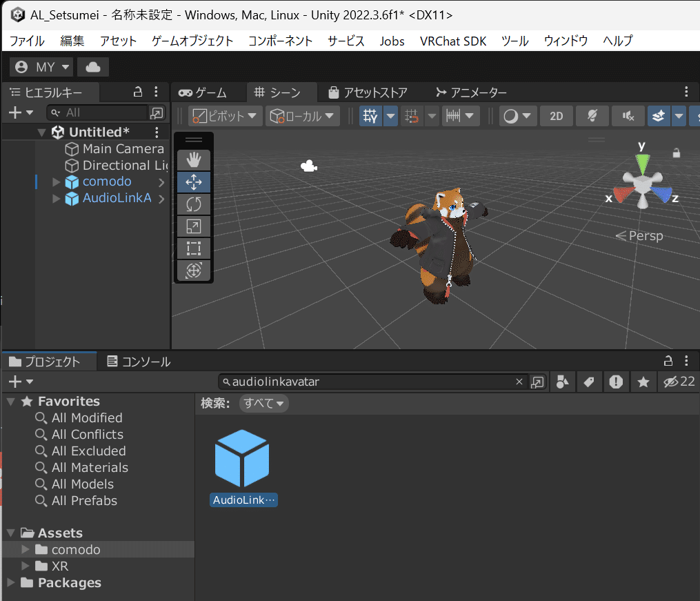Save current search to Favorites
This screenshot has width=700, height=601.
[643, 382]
